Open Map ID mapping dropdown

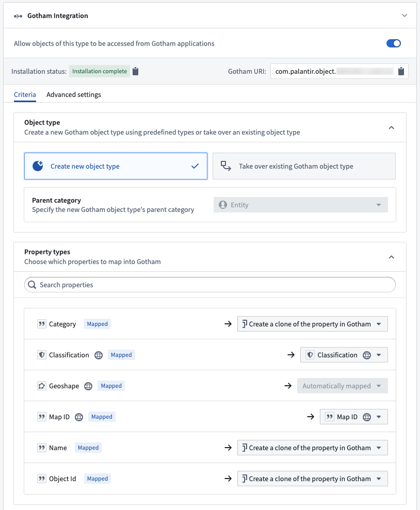[x=353, y=417]
